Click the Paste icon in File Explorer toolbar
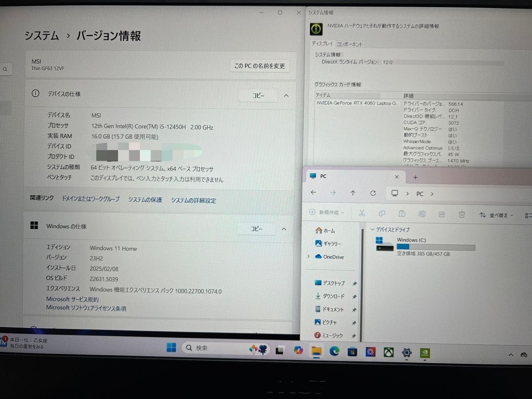 [402, 214]
